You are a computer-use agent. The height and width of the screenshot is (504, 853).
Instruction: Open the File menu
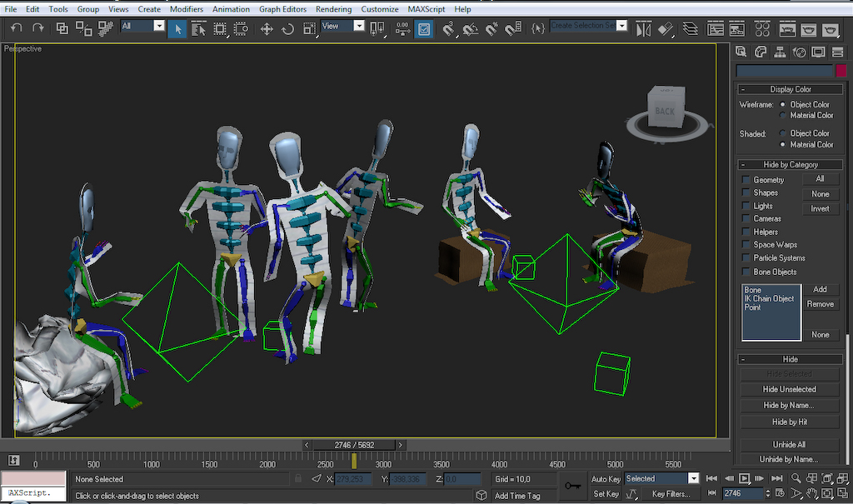tap(10, 9)
